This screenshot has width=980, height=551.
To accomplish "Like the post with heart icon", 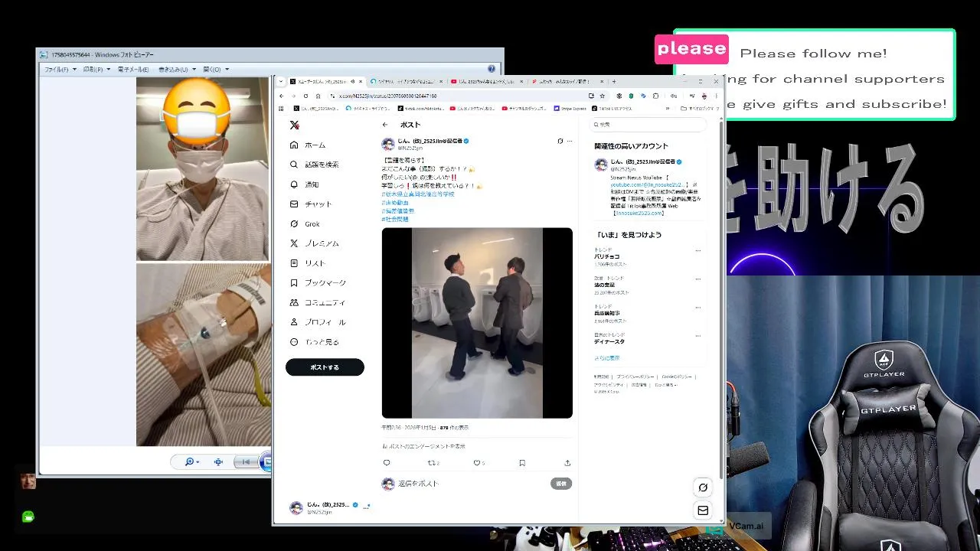I will [476, 463].
